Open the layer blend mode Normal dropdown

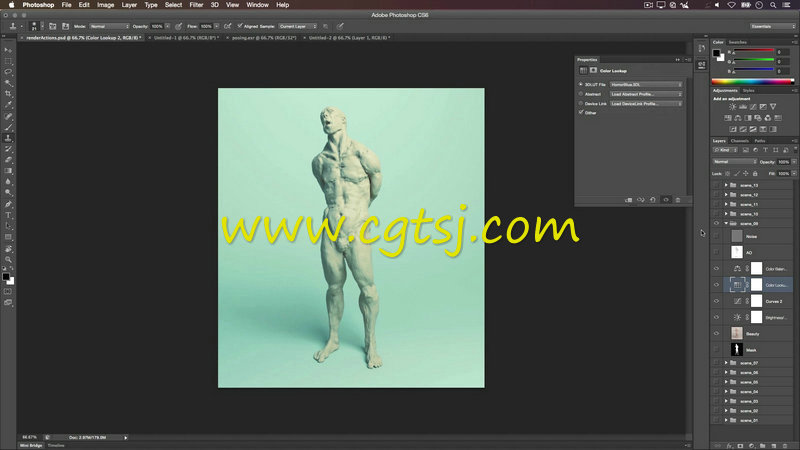click(735, 162)
